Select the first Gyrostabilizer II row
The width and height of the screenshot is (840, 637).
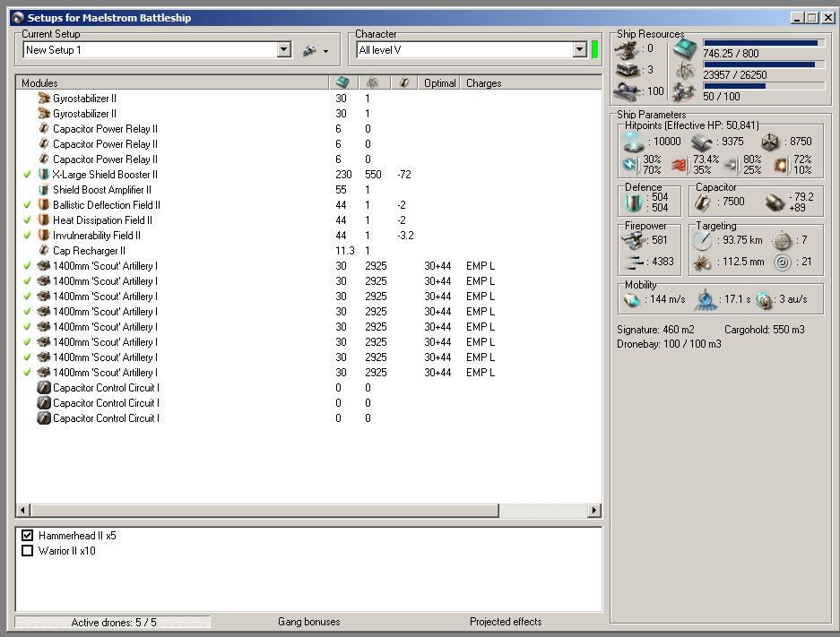[x=308, y=99]
